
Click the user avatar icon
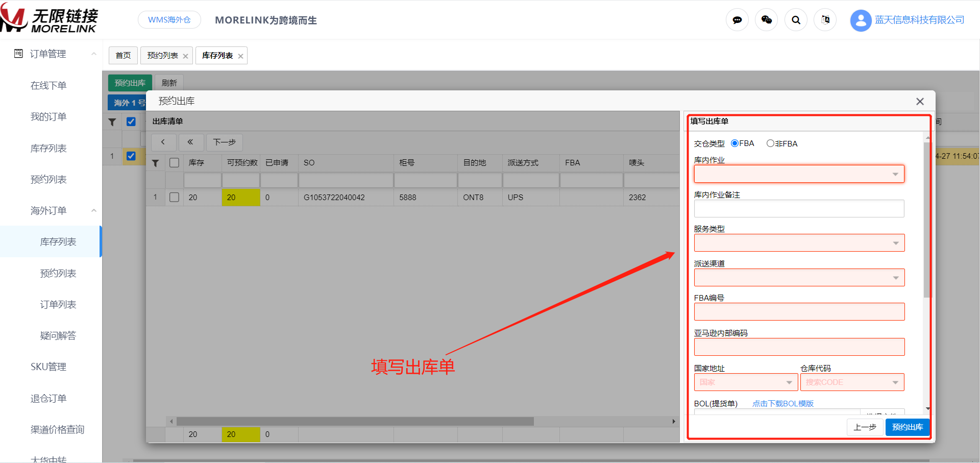coord(861,20)
